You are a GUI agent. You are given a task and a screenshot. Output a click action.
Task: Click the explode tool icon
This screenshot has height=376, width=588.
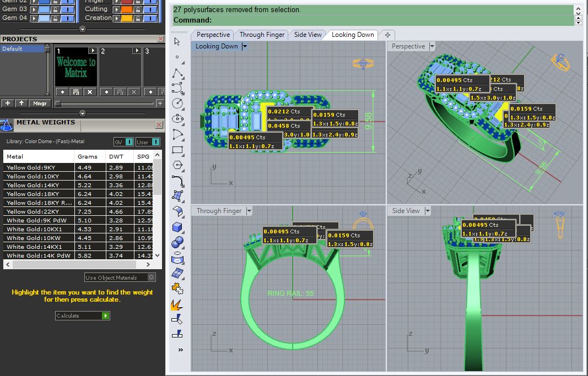point(177,304)
